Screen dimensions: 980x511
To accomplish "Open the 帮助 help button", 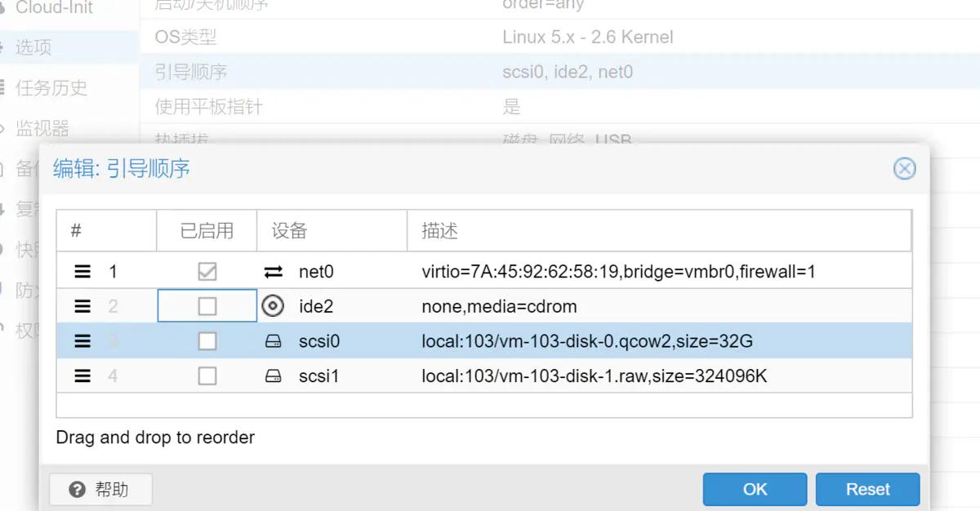I will [100, 490].
